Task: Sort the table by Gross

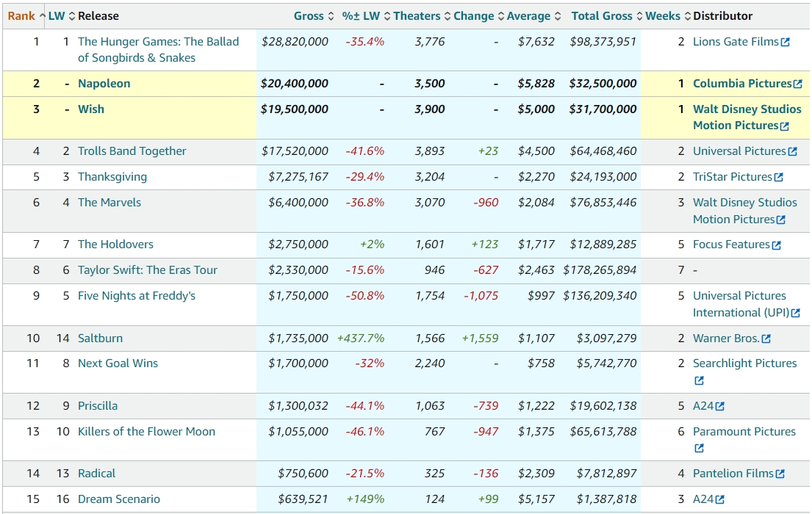Action: click(x=314, y=16)
